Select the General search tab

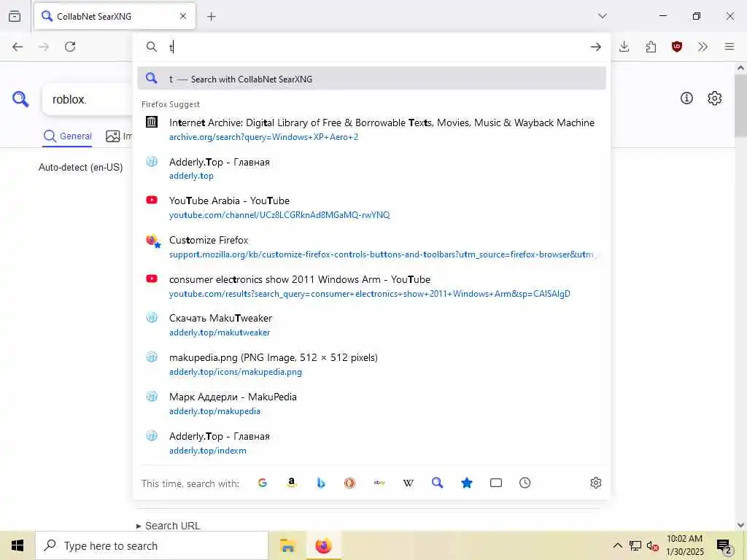(x=67, y=136)
